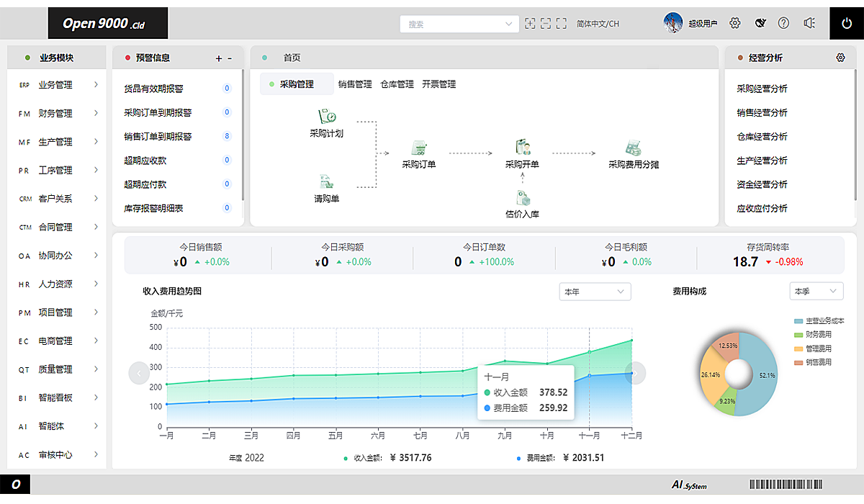Open the help question mark icon
This screenshot has width=864, height=504.
(x=783, y=23)
